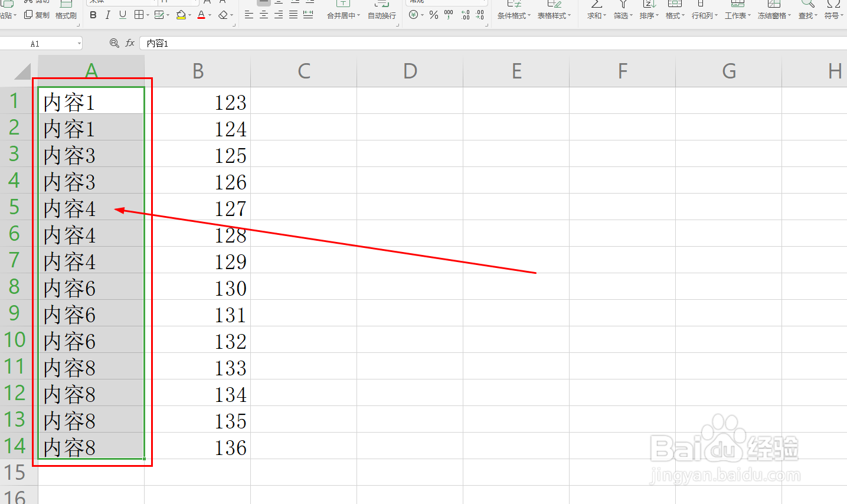Open the freeze panes (冻结窗格) dropdown

(x=774, y=11)
